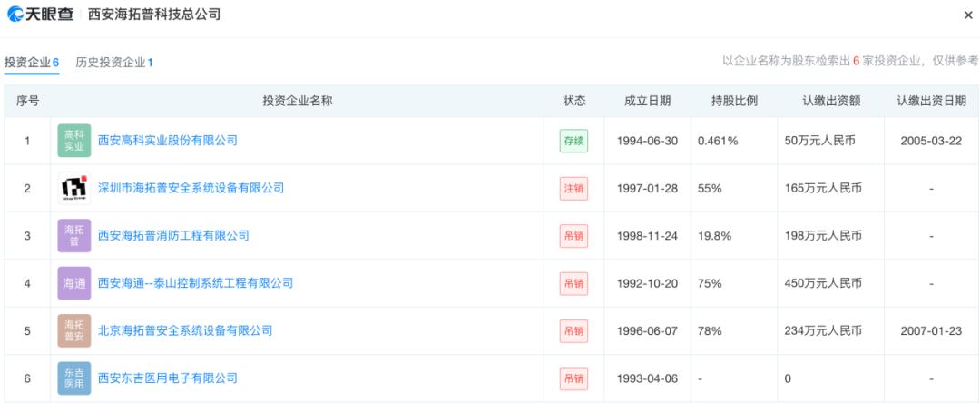
Task: Select 2007-01-23 contribution date cell
Action: point(931,330)
